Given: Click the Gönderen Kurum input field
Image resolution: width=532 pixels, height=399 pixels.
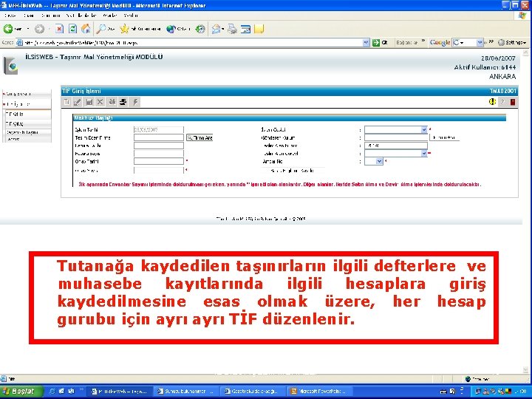Looking at the screenshot, I should 396,137.
